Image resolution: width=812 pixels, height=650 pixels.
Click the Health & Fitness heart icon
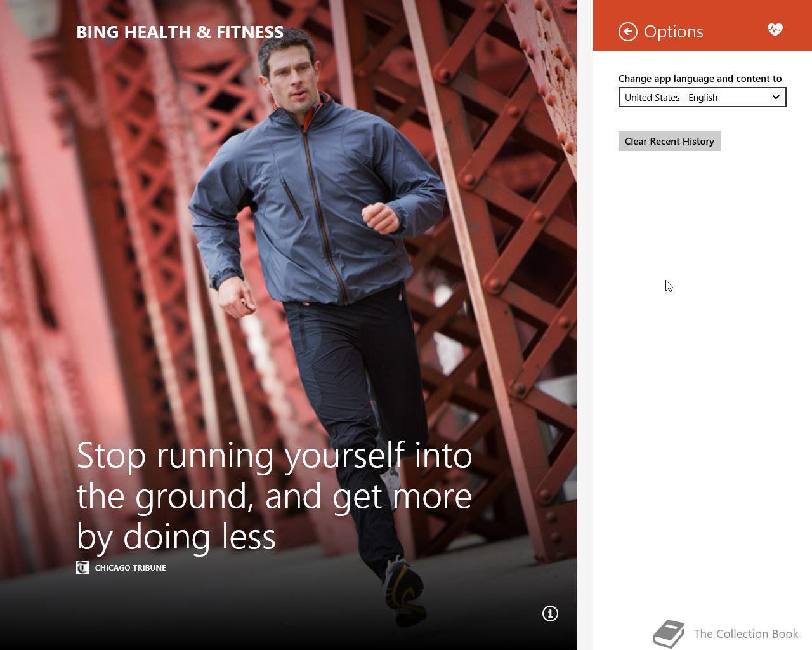coord(775,30)
